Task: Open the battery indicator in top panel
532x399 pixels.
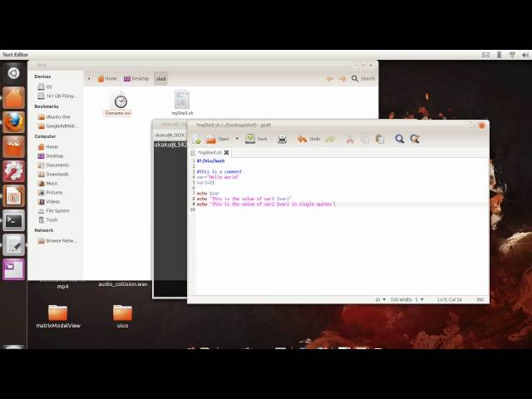Action: click(x=499, y=55)
